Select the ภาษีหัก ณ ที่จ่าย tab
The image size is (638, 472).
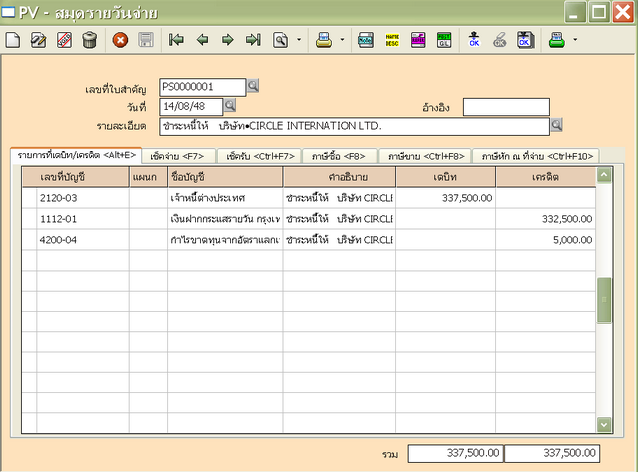[x=536, y=156]
